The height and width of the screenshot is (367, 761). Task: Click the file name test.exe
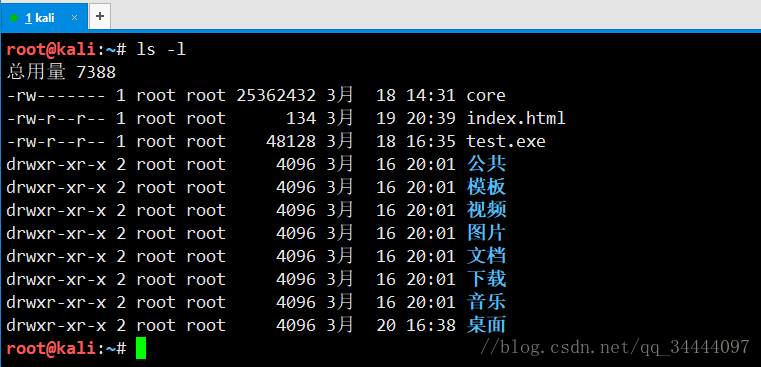point(506,141)
